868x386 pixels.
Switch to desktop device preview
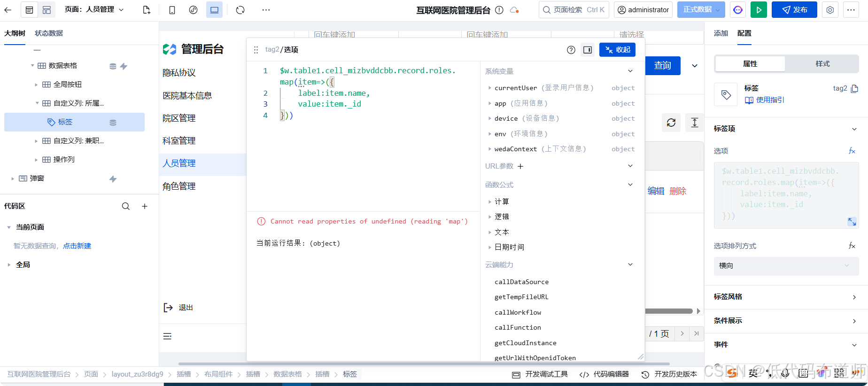click(x=214, y=10)
